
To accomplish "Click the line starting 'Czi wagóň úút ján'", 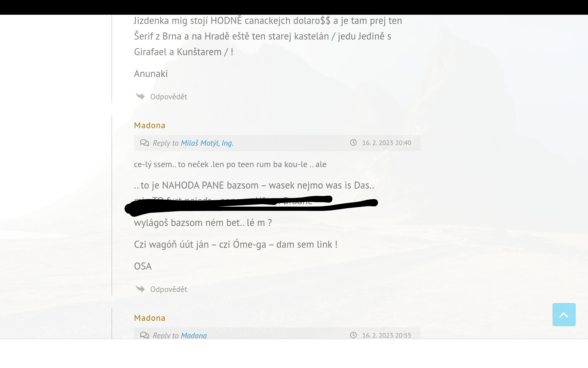I will 236,244.
